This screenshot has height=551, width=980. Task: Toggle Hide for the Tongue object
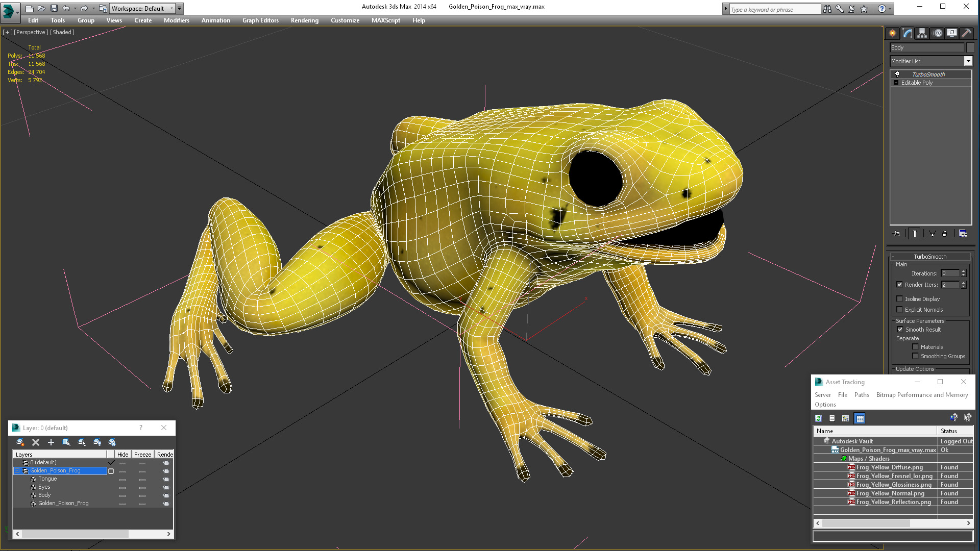[122, 479]
